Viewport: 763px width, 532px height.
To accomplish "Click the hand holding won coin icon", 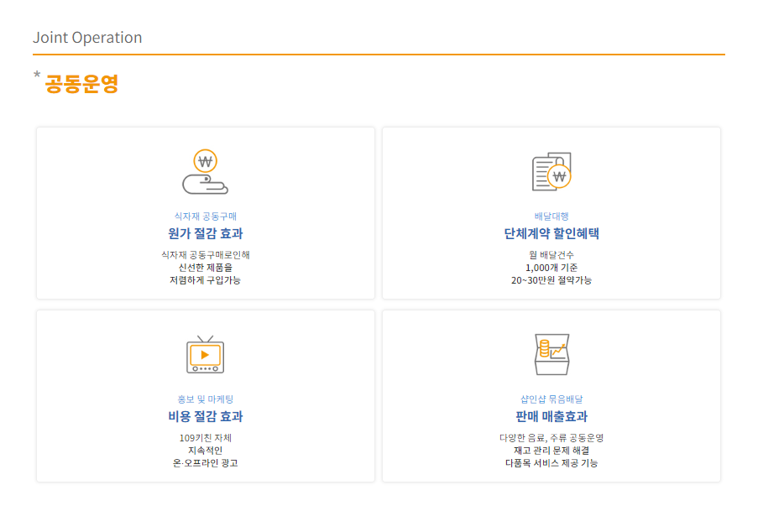I will 206,172.
